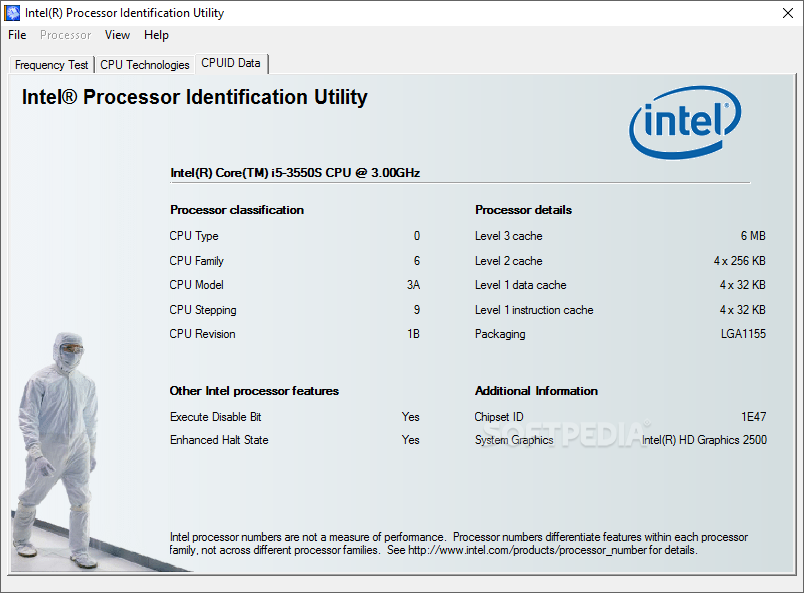
Task: Switch to the Frequency Test tab
Action: (51, 65)
